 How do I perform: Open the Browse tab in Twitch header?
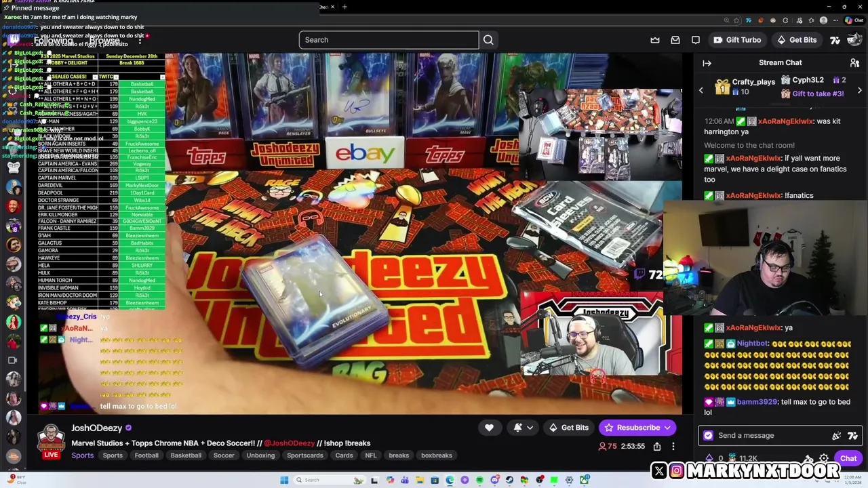point(104,40)
